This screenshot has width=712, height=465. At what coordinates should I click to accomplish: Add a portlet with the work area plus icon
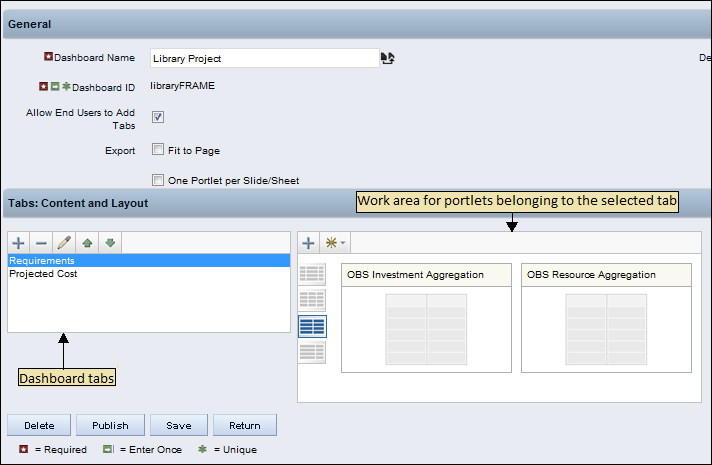[x=308, y=243]
